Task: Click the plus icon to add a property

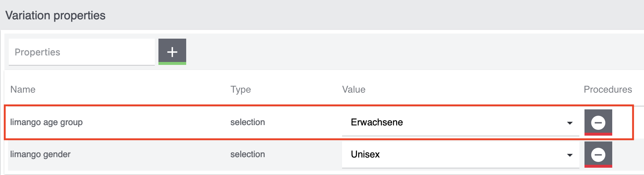Action: coord(172,52)
